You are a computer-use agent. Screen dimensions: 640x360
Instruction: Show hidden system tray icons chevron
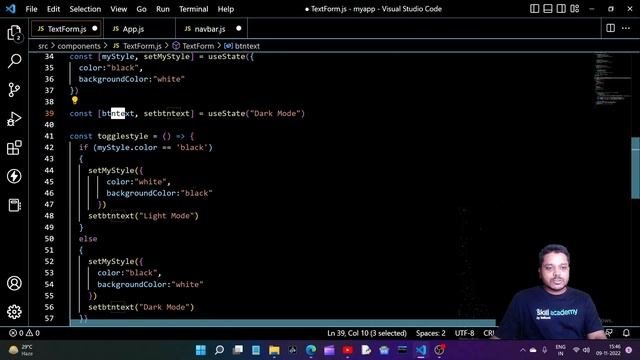click(x=522, y=350)
